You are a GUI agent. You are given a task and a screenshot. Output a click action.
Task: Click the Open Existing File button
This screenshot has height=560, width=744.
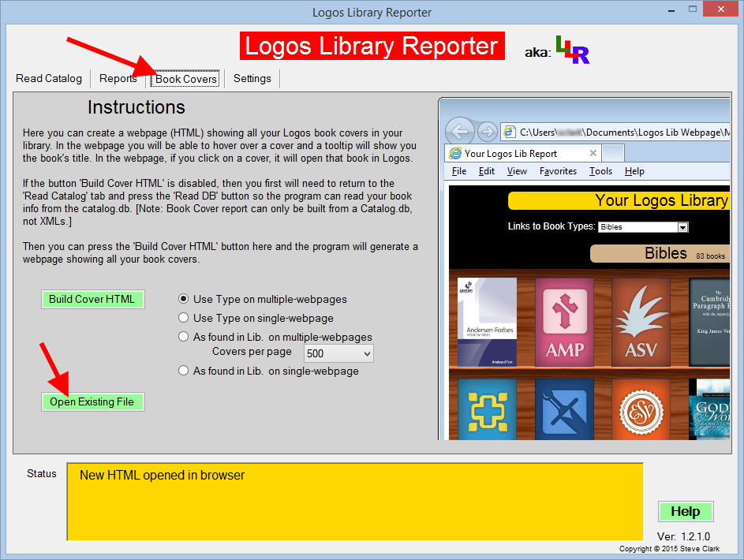[92, 401]
